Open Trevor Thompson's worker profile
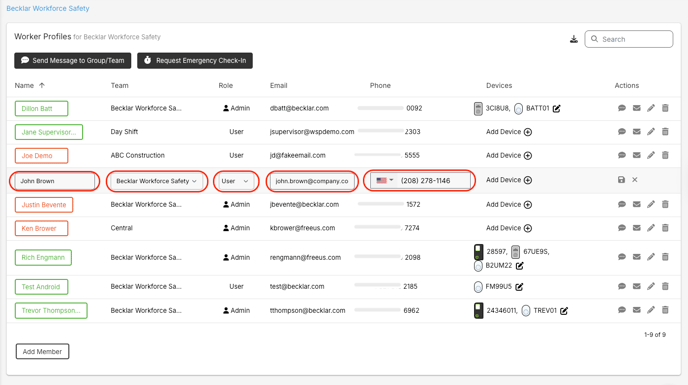 51,310
